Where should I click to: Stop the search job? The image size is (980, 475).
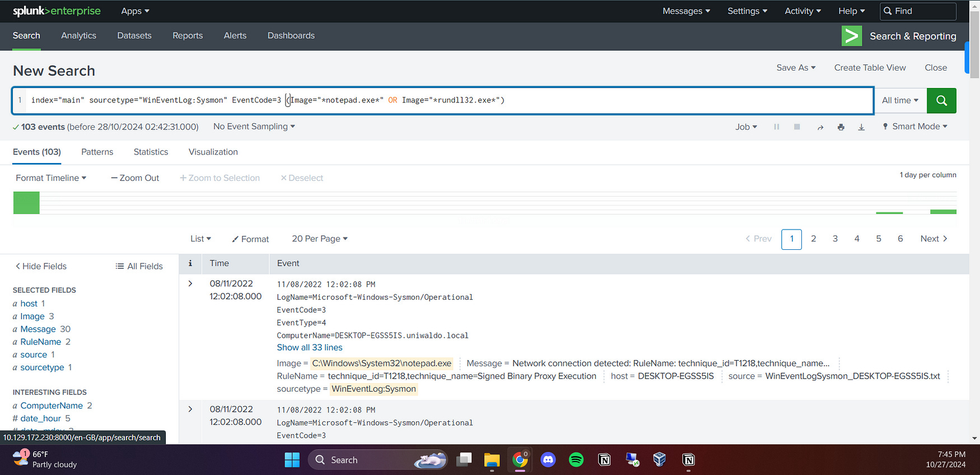click(797, 127)
